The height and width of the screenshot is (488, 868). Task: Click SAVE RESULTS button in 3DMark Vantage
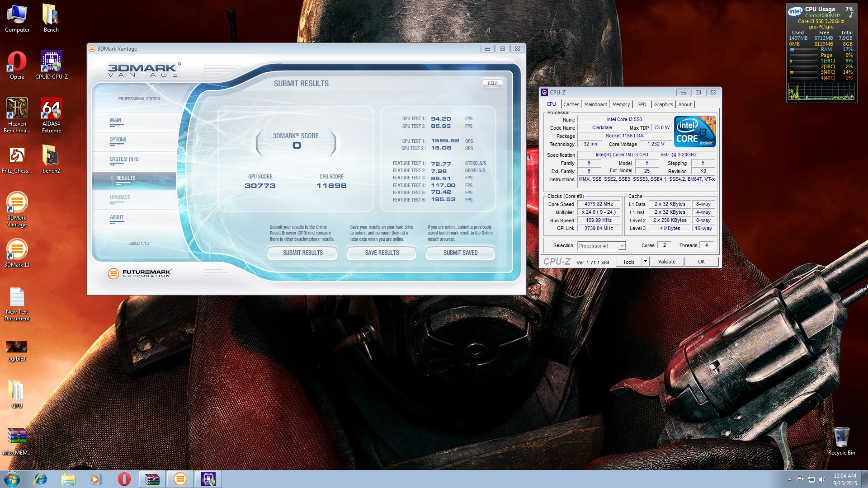(x=382, y=253)
